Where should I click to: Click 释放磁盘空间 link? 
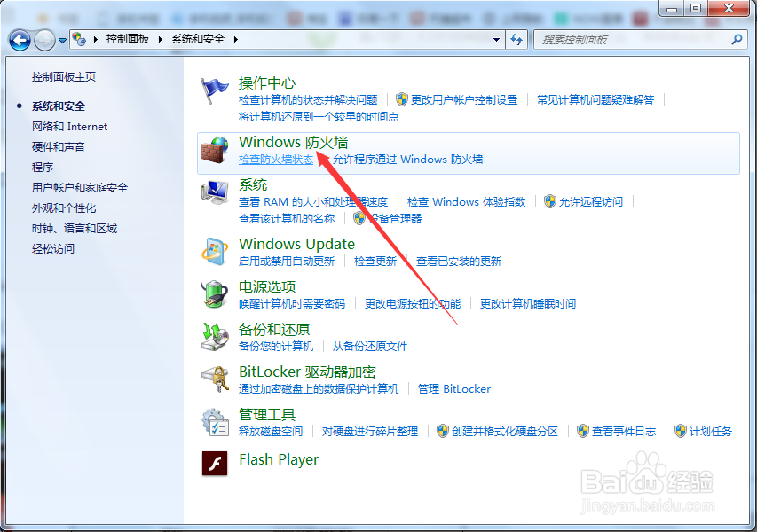pos(271,431)
